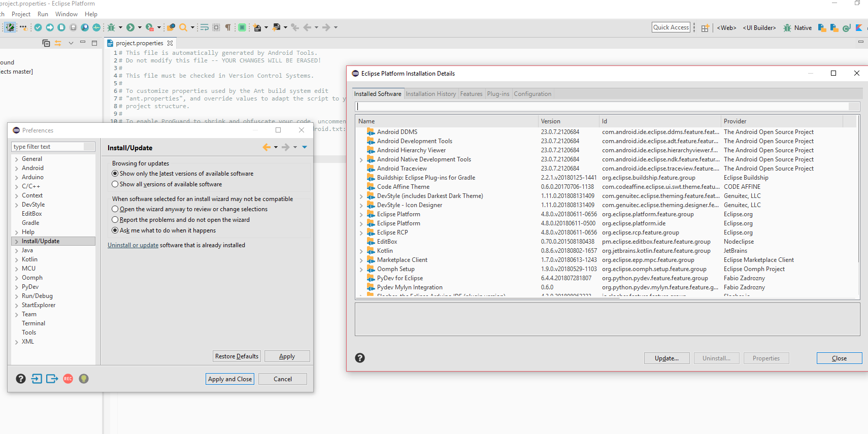
Task: Switch to the Plug-ins tab
Action: pos(498,94)
